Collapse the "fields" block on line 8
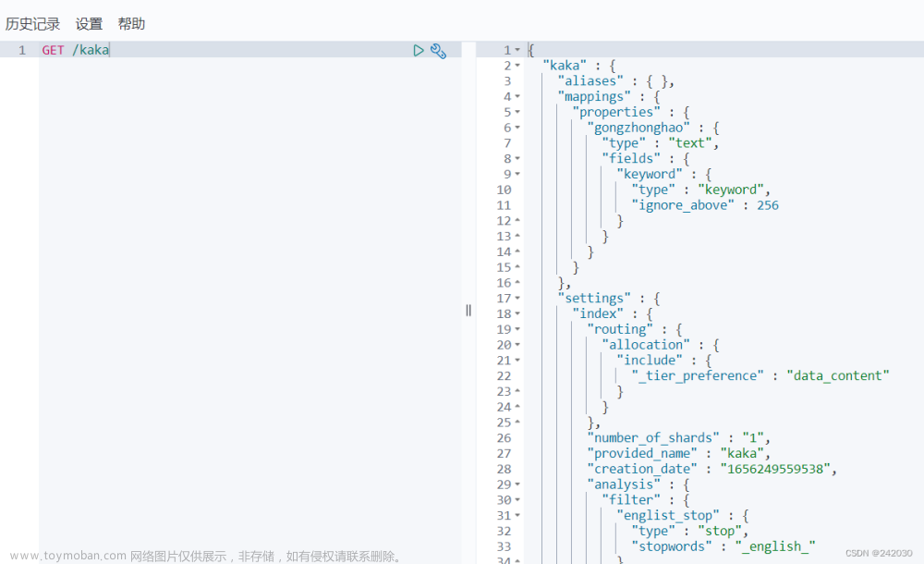 (x=517, y=158)
